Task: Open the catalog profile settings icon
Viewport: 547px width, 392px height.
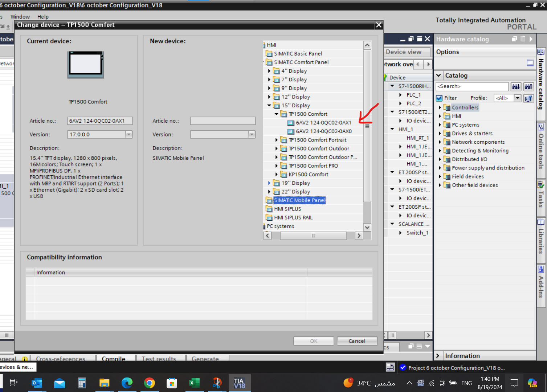Action: click(528, 98)
